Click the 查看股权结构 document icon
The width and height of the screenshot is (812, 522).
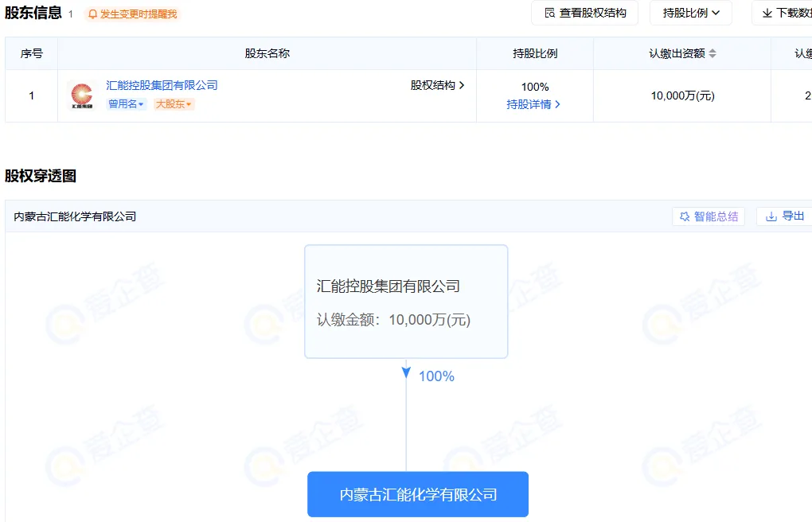pos(550,13)
